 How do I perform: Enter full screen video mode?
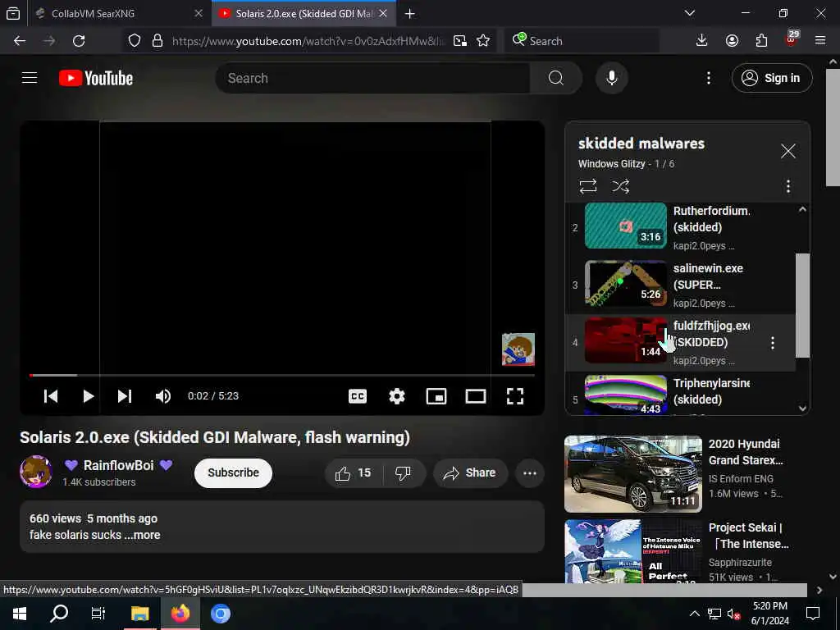click(515, 396)
